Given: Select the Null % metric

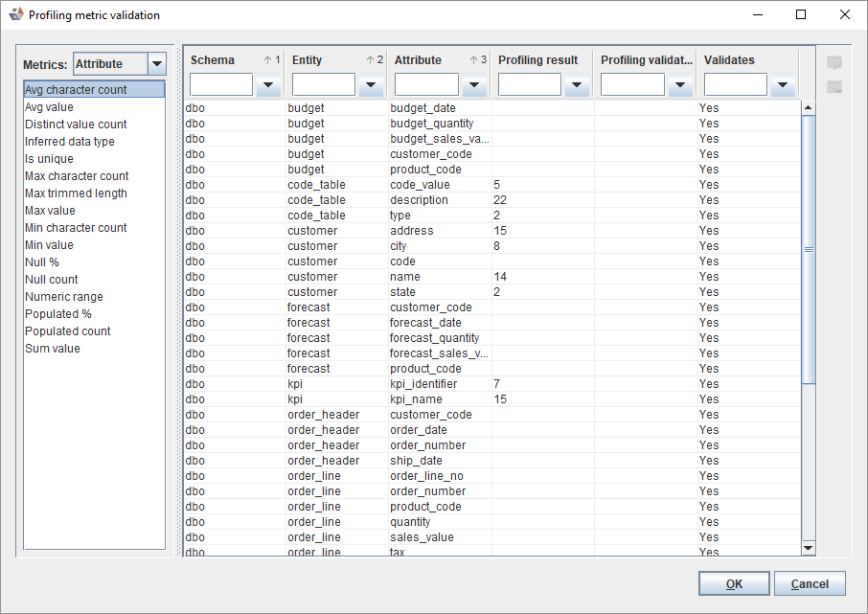Looking at the screenshot, I should pyautogui.click(x=94, y=262).
